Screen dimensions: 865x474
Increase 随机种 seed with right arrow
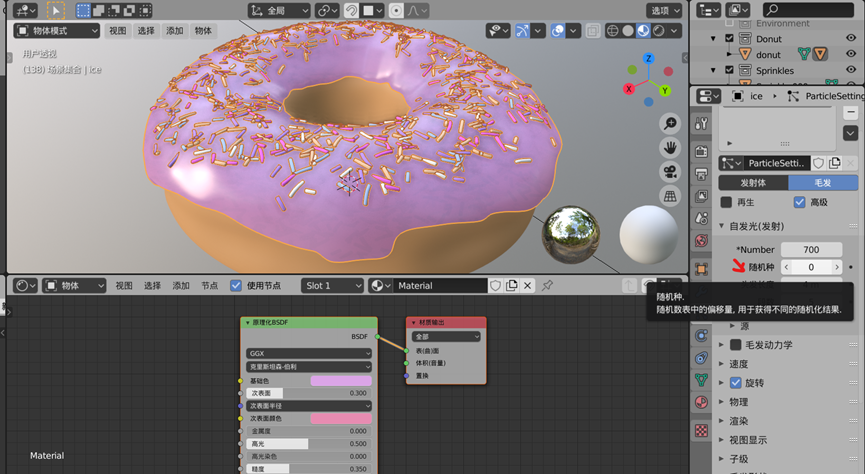tap(837, 267)
